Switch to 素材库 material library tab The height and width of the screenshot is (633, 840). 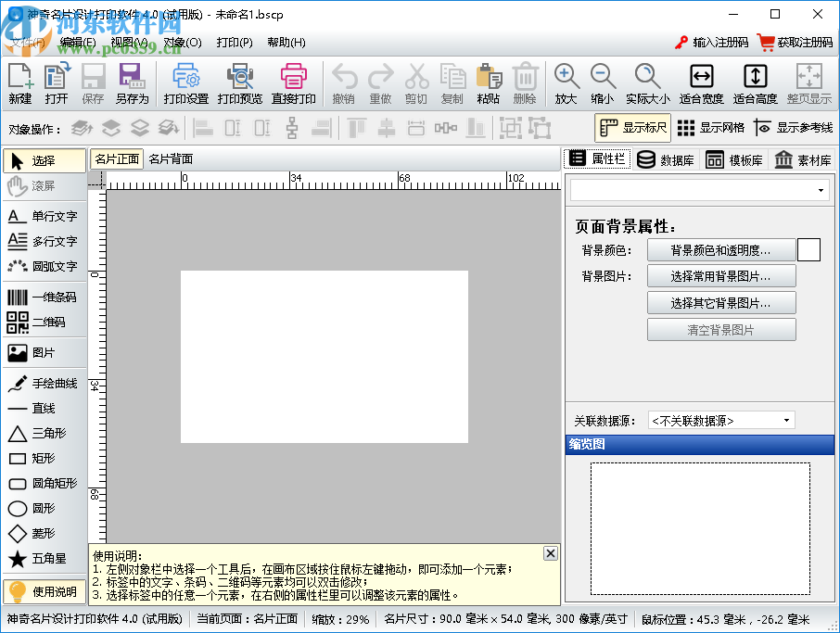[803, 159]
